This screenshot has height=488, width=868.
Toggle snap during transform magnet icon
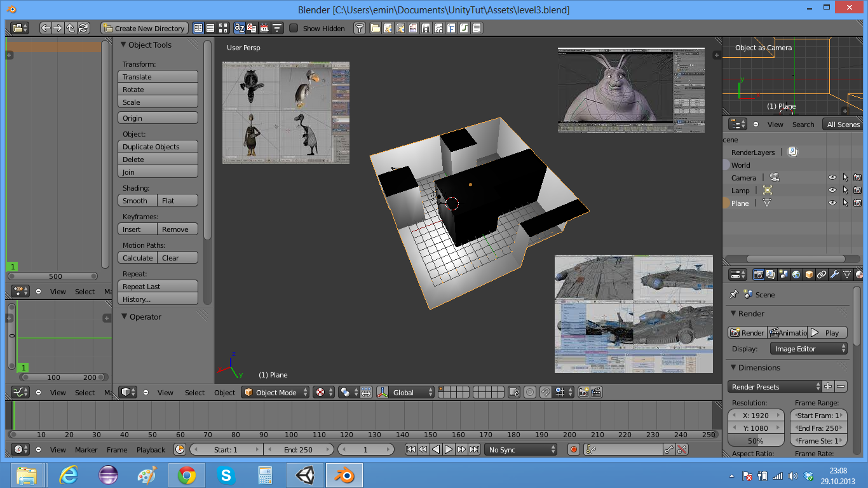coord(545,392)
